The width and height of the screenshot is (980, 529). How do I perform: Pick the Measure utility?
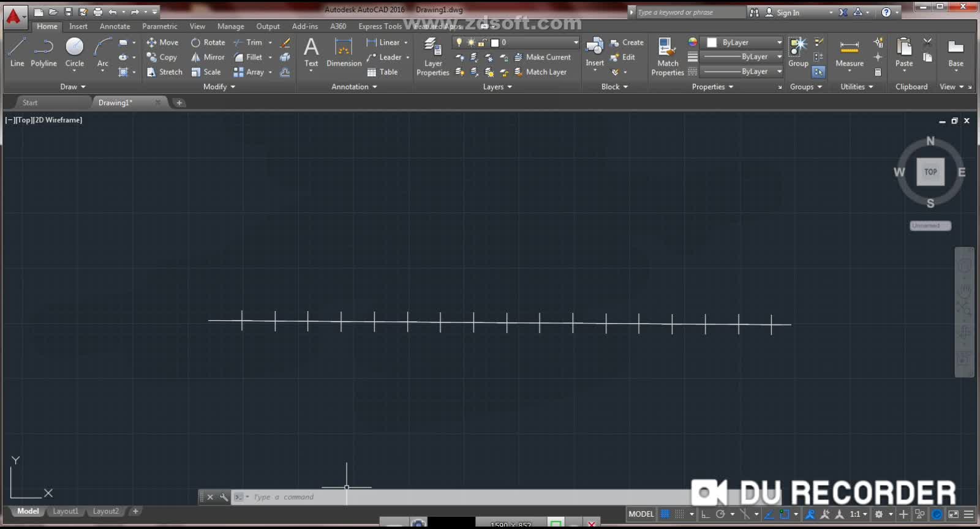849,52
